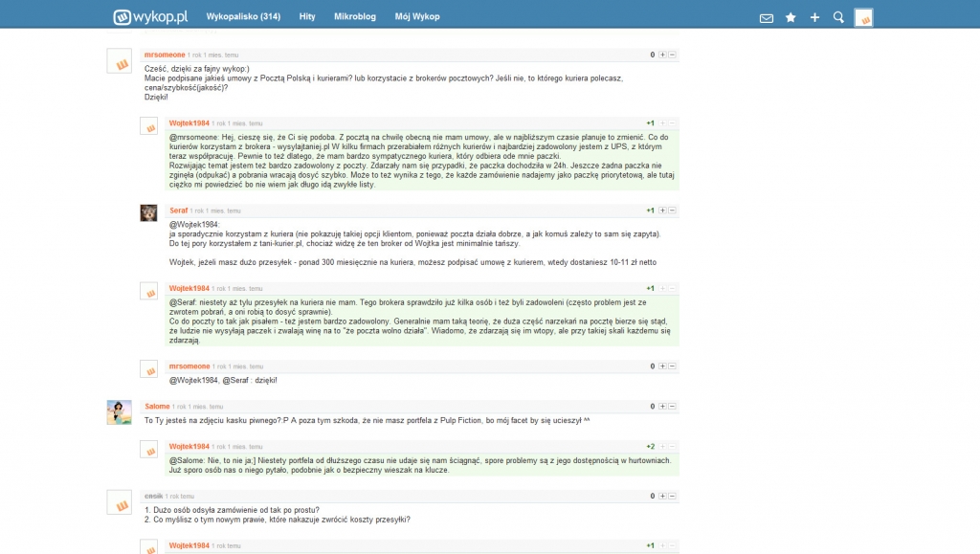Open the messages envelope icon

[x=766, y=17]
